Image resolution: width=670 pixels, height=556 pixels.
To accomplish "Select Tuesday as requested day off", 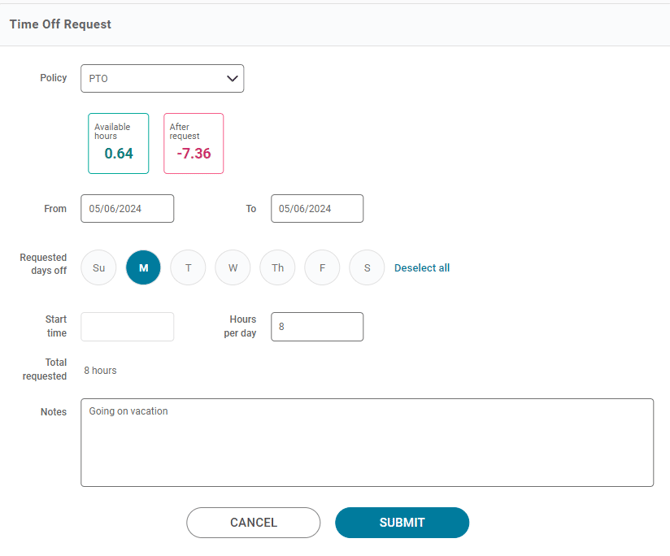I will [188, 268].
